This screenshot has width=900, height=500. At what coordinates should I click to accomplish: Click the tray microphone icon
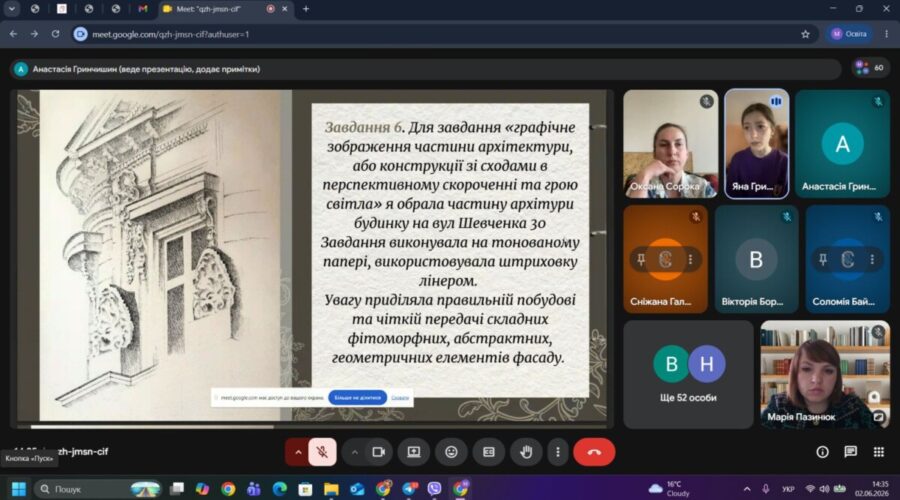(766, 489)
